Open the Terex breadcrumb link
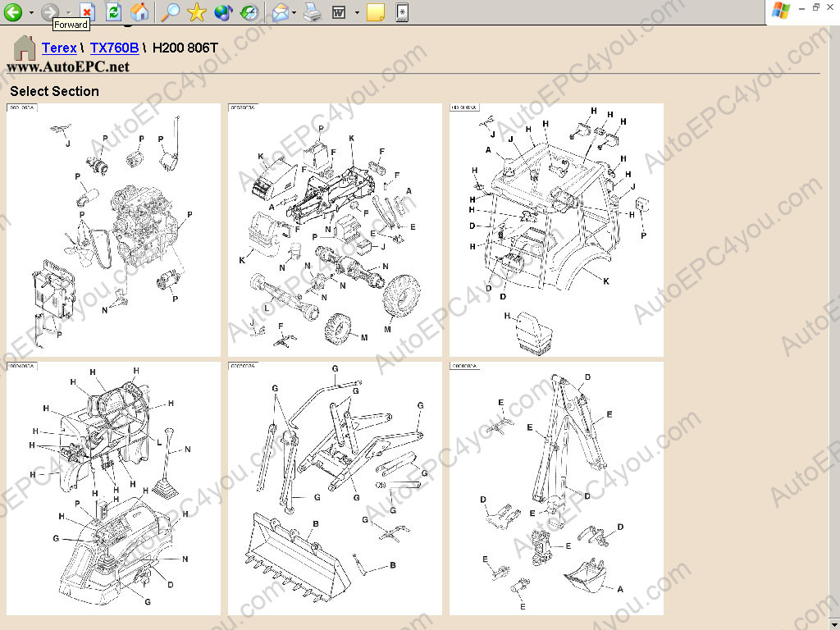This screenshot has height=630, width=840. pos(59,48)
